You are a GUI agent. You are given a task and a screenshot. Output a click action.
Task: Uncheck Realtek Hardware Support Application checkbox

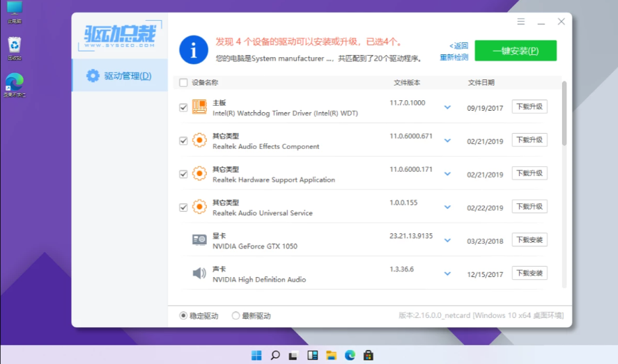[183, 174]
